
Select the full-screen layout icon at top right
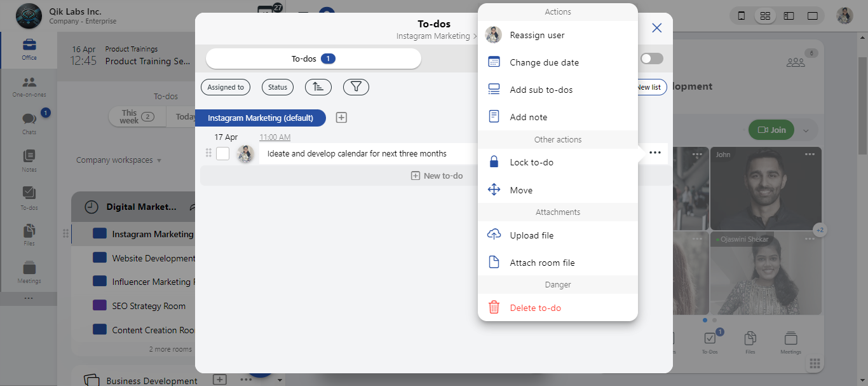(x=812, y=15)
